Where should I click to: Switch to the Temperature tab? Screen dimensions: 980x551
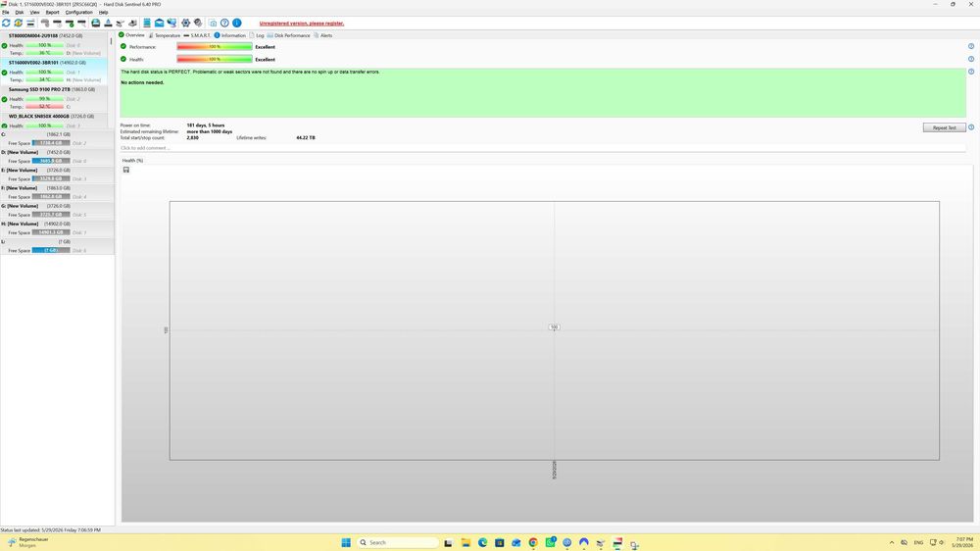[165, 35]
